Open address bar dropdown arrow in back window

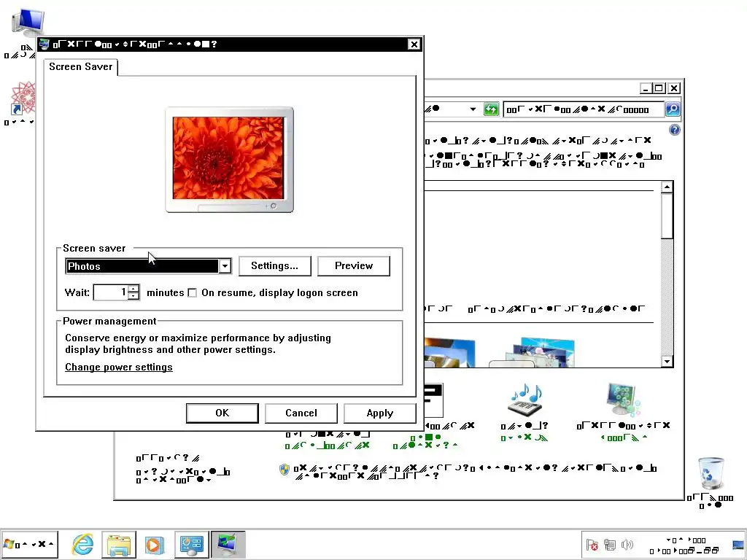(x=473, y=109)
